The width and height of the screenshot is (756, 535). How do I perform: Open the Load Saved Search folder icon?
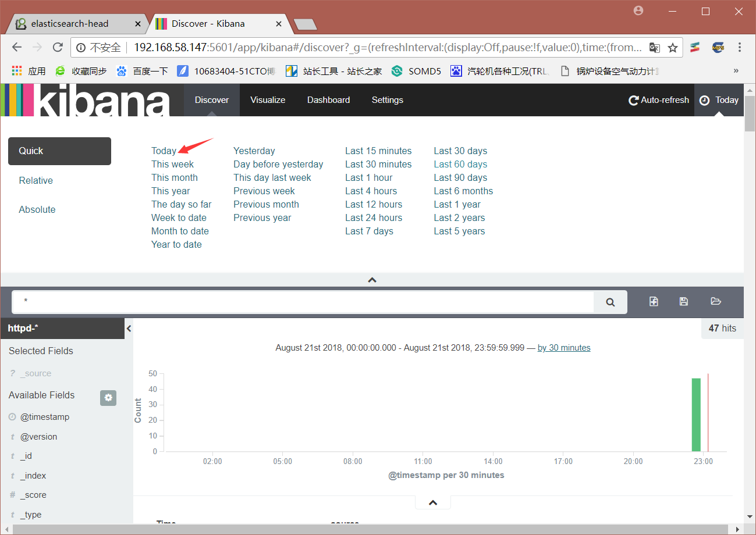pyautogui.click(x=716, y=301)
